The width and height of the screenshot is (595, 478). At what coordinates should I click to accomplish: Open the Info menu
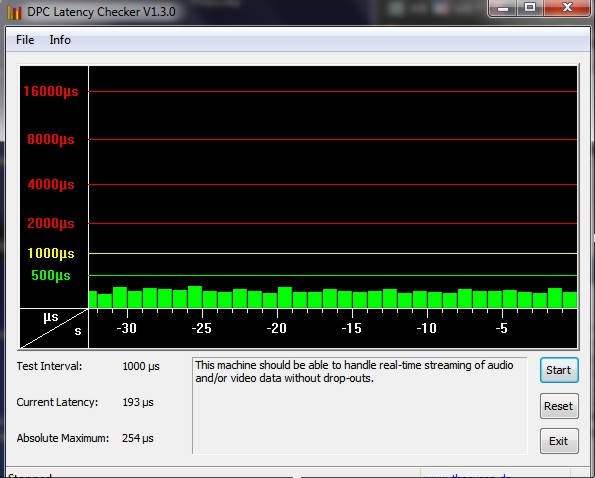click(x=60, y=40)
